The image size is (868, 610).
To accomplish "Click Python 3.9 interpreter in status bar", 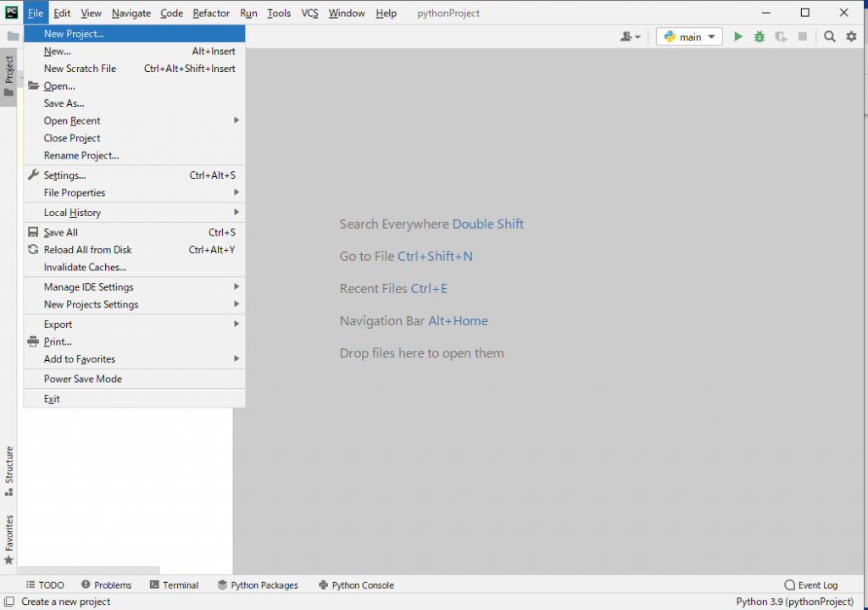I will [794, 602].
